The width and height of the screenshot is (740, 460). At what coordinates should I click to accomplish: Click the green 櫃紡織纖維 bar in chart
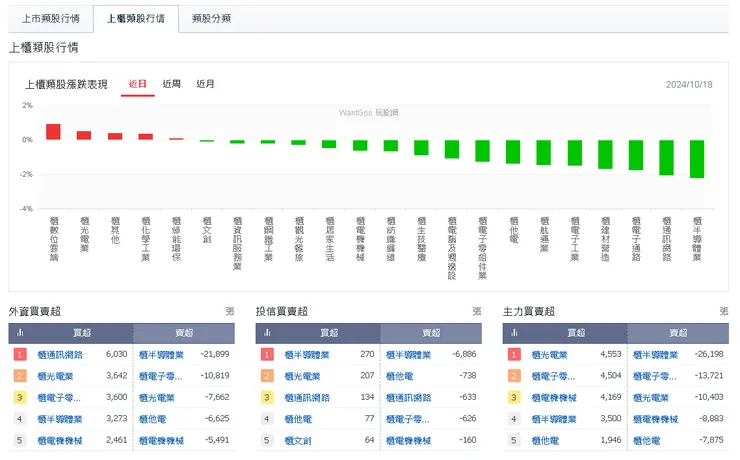click(390, 145)
